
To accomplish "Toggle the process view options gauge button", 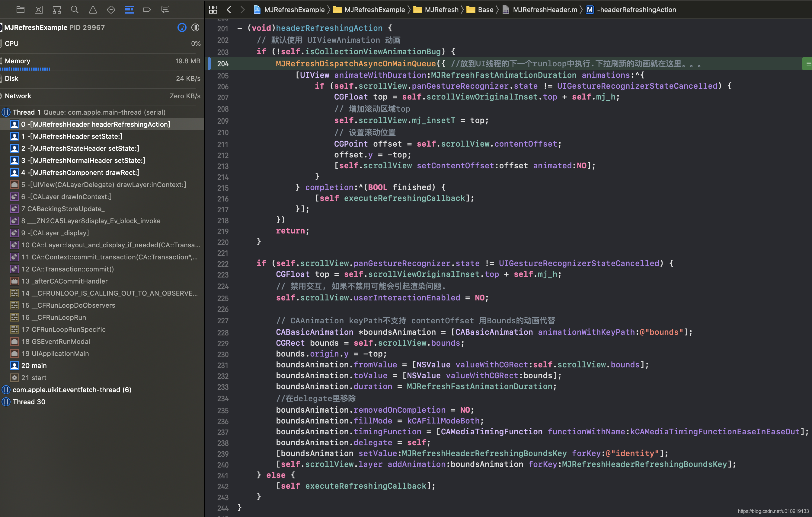I will (x=182, y=27).
